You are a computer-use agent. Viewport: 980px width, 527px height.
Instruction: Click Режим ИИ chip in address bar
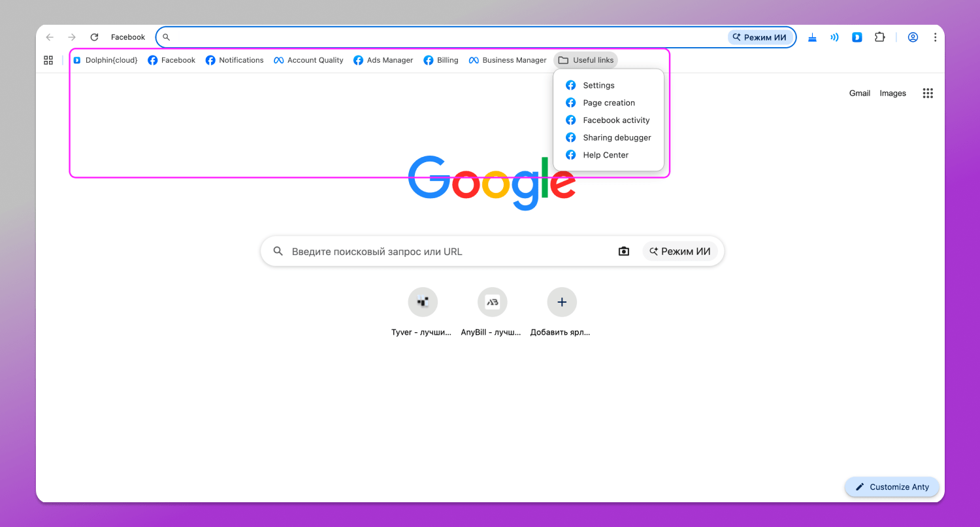pyautogui.click(x=760, y=37)
